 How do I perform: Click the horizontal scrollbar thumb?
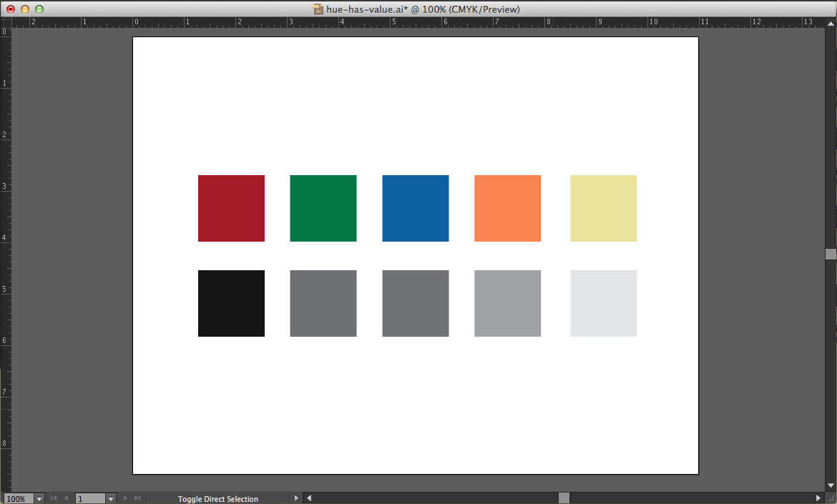point(564,498)
